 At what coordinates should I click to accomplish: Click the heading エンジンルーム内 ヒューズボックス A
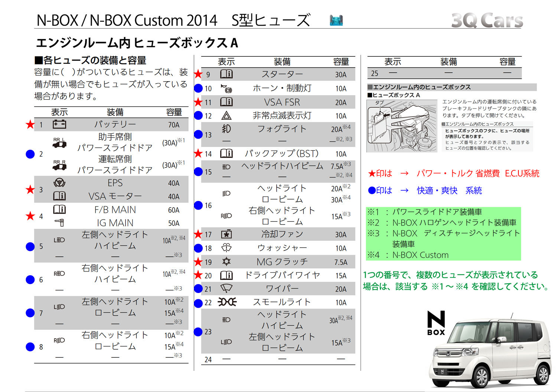(137, 43)
